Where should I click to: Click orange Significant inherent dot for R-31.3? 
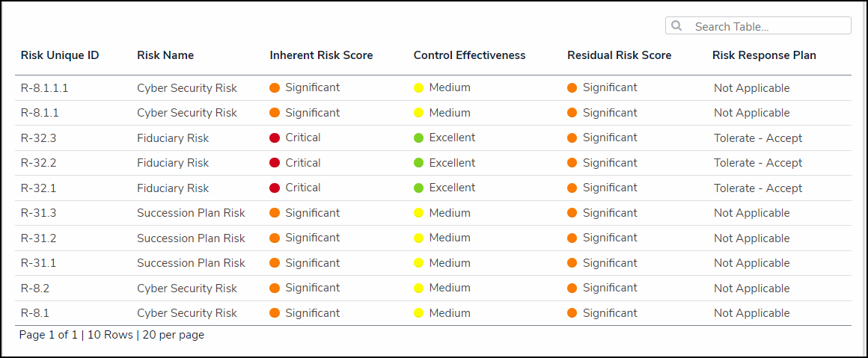tap(275, 213)
